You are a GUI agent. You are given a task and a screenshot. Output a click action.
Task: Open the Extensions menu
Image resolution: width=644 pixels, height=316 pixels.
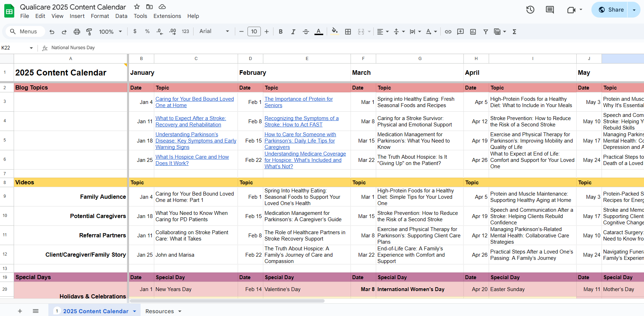pyautogui.click(x=167, y=16)
